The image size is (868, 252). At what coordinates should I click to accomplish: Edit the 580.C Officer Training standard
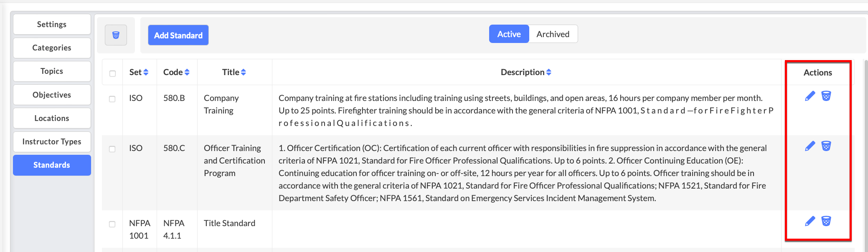coord(810,146)
